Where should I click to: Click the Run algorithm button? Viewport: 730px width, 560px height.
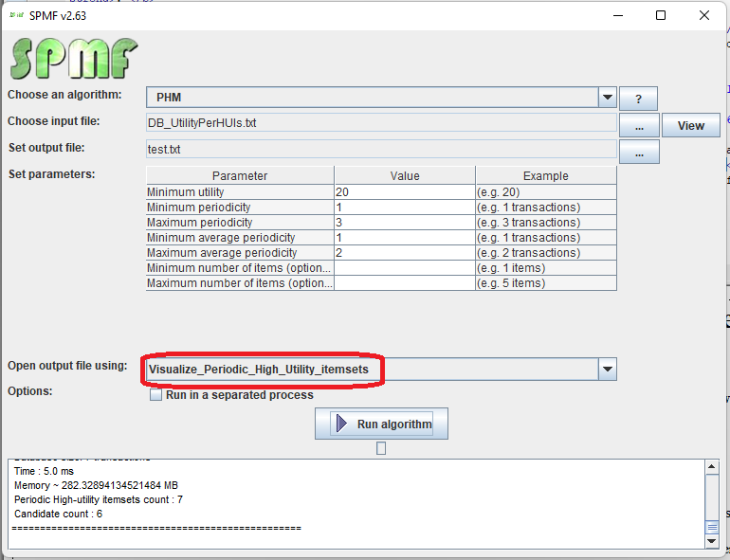381,424
